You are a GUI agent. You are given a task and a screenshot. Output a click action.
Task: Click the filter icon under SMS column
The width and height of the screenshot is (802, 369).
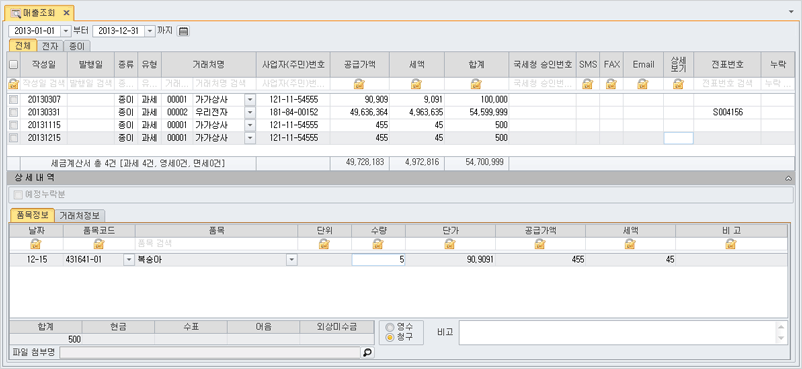tap(587, 84)
